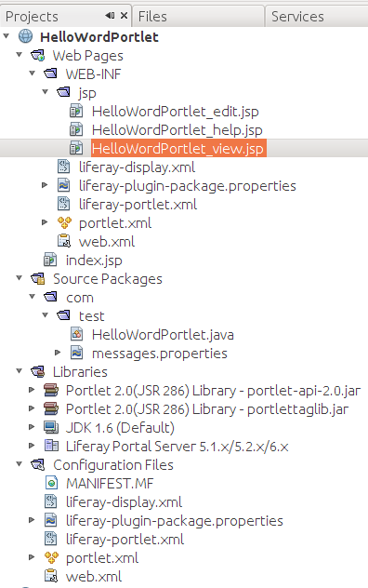Expand liferay-plugin-package.properties under Configuration Files
This screenshot has width=368, height=588.
point(32,520)
